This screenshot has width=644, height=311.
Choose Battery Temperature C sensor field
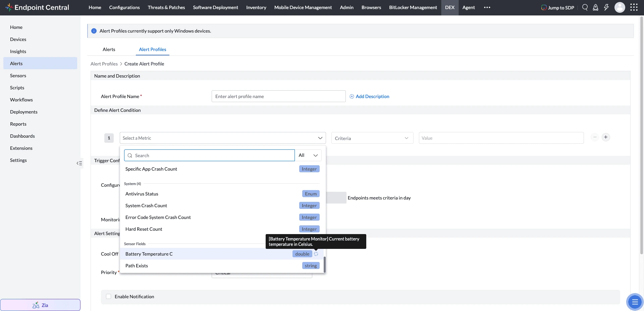coord(222,254)
